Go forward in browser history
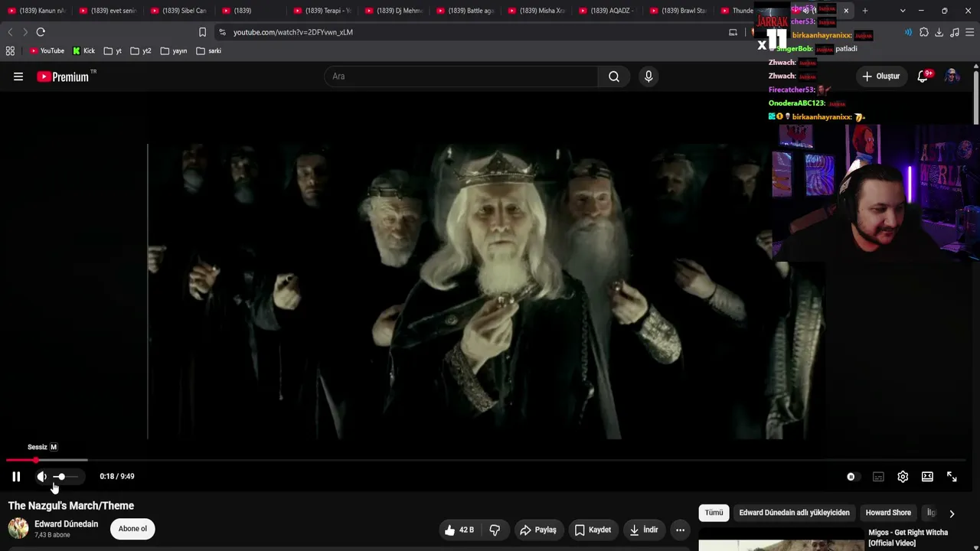The image size is (980, 551). (24, 32)
